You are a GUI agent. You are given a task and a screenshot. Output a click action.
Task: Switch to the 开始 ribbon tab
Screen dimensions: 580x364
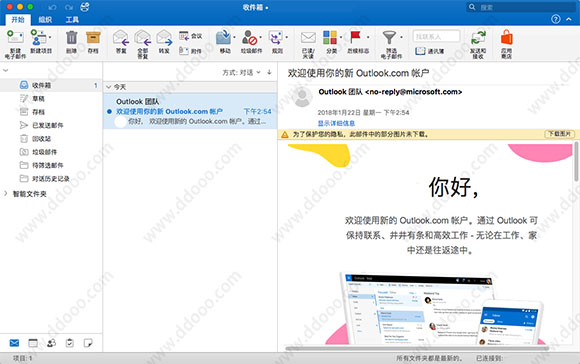(18, 20)
